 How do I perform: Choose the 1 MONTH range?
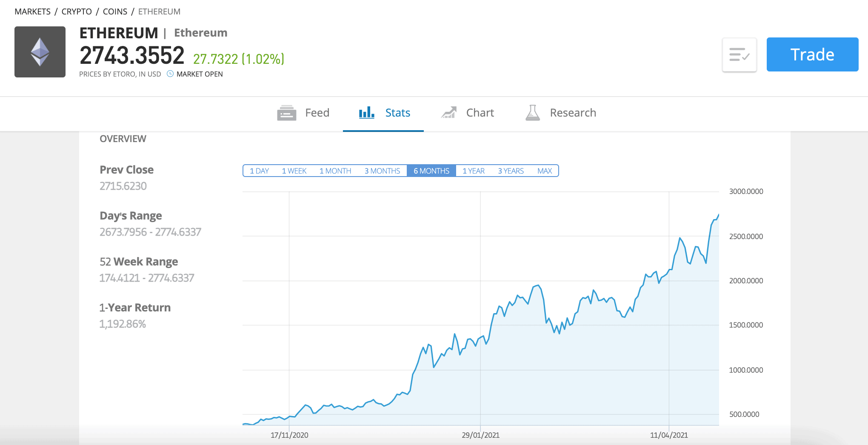point(335,171)
